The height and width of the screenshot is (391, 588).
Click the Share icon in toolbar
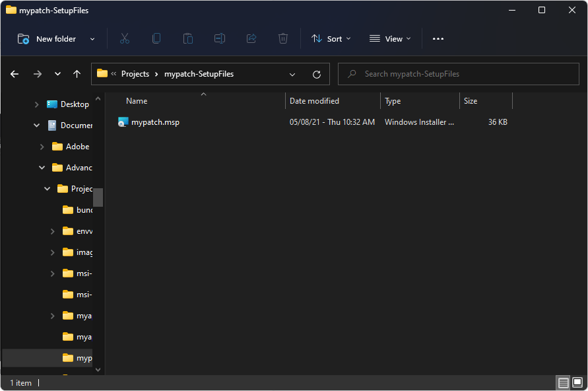(x=251, y=39)
